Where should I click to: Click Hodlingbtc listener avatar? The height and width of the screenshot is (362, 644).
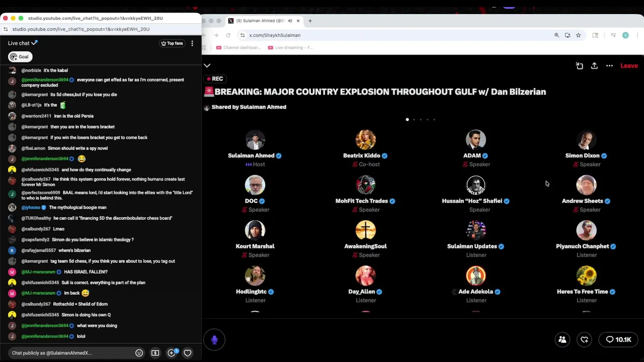(255, 276)
